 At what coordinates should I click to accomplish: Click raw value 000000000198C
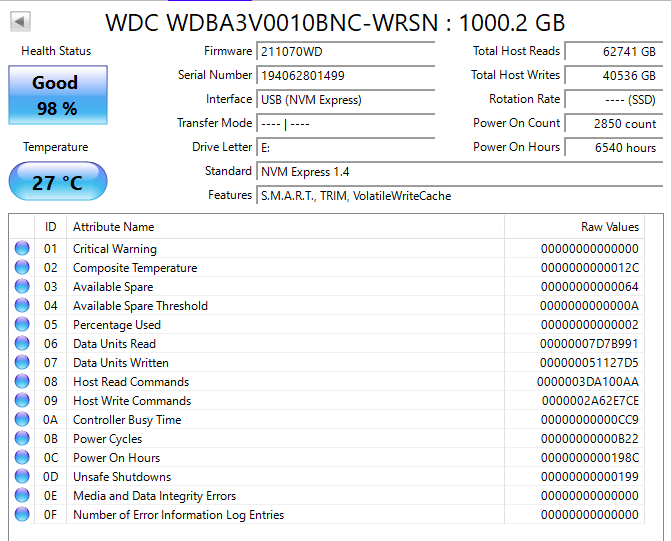coord(590,458)
